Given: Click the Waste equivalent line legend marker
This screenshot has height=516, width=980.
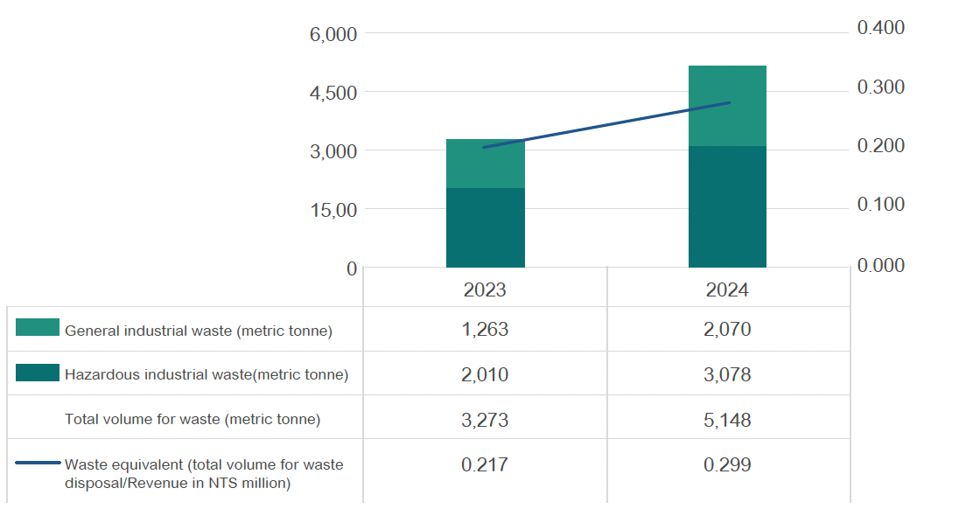Looking at the screenshot, I should [x=38, y=463].
